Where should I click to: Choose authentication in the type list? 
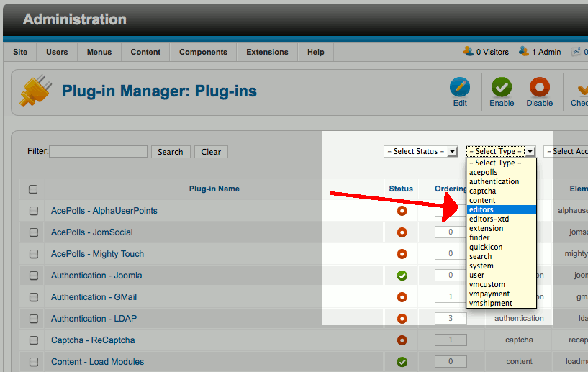[x=502, y=181]
